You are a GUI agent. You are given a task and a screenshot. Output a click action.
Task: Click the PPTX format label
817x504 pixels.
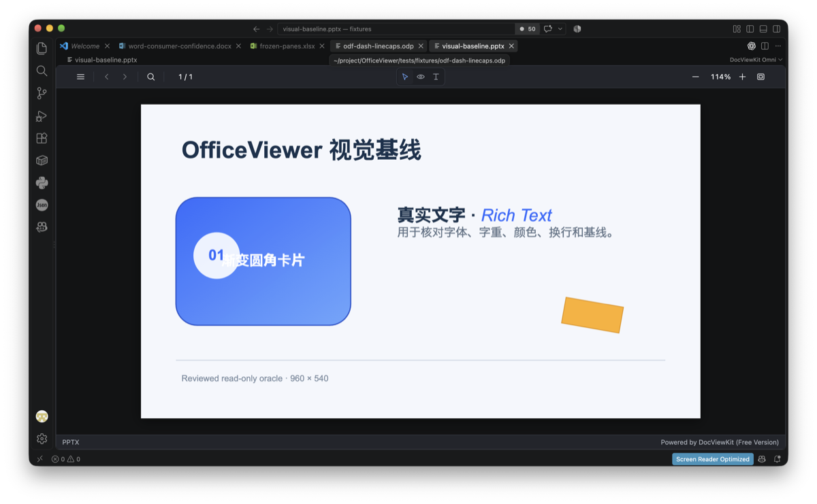[71, 442]
